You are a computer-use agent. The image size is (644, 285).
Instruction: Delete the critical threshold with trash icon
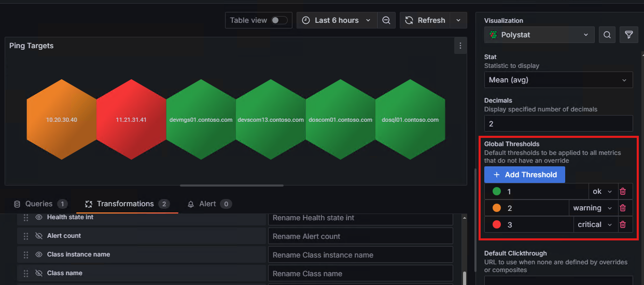(623, 225)
